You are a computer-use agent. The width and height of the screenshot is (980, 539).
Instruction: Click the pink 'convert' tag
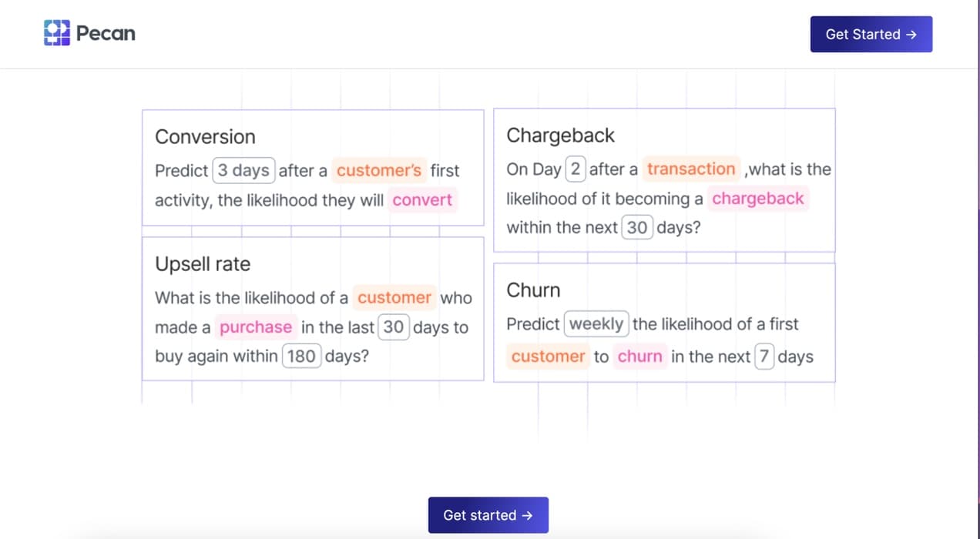(422, 199)
